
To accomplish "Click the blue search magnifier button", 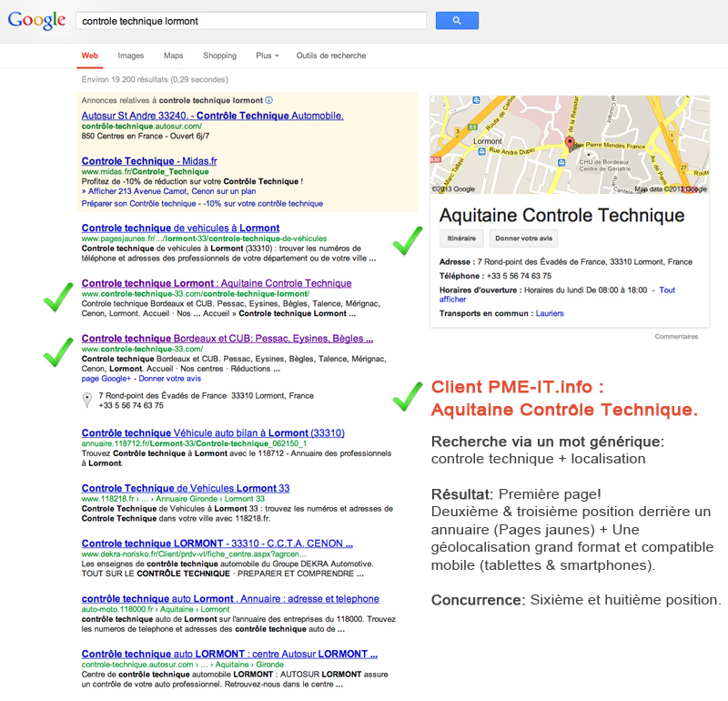I will click(457, 20).
